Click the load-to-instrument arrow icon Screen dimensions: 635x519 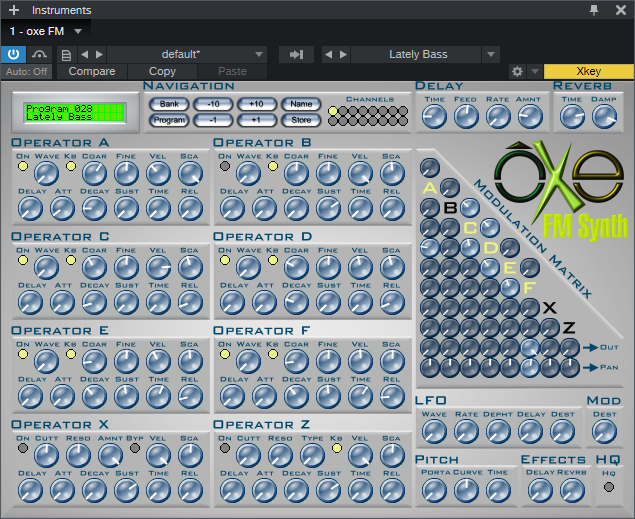(296, 54)
